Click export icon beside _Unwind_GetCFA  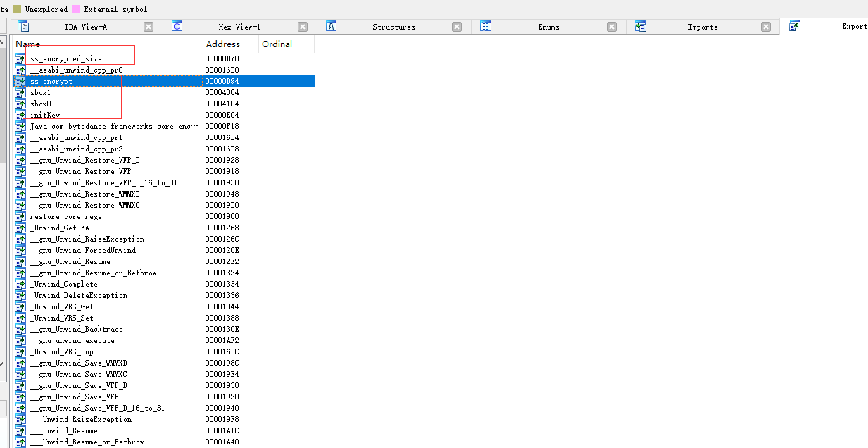20,228
